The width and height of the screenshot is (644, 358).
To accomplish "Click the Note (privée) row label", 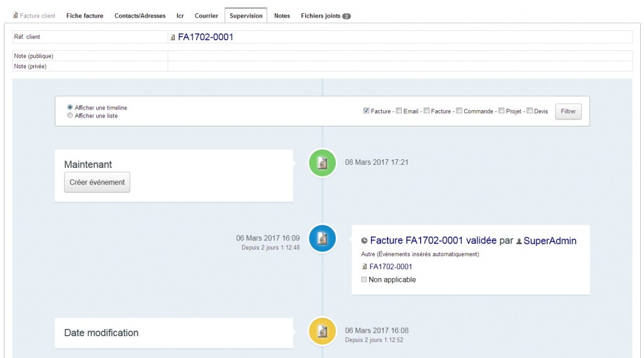I will pyautogui.click(x=30, y=66).
